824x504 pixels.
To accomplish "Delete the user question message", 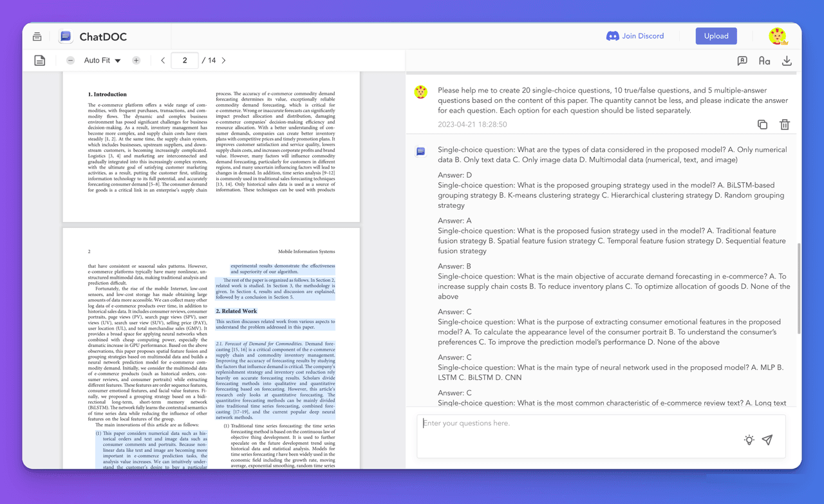I will click(785, 124).
